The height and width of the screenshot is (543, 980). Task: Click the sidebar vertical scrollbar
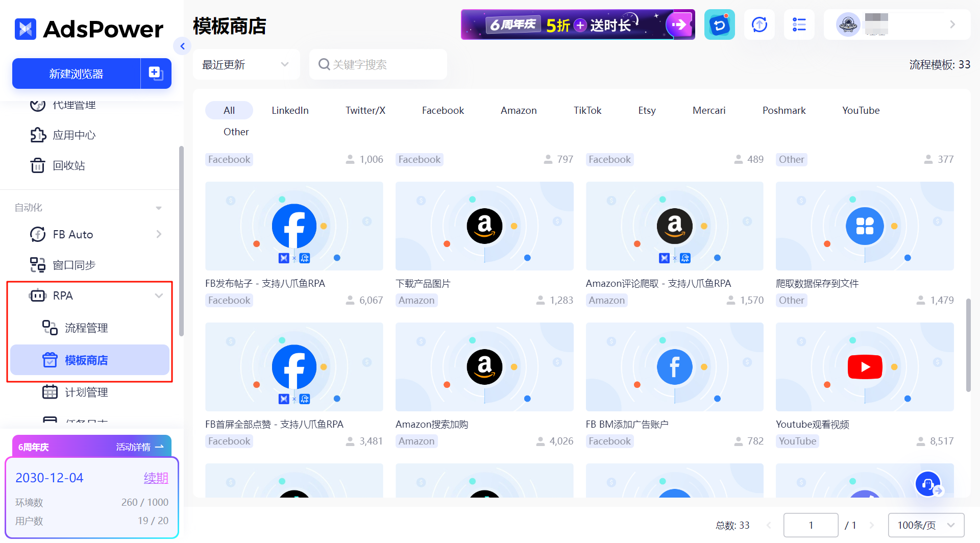coord(181,241)
